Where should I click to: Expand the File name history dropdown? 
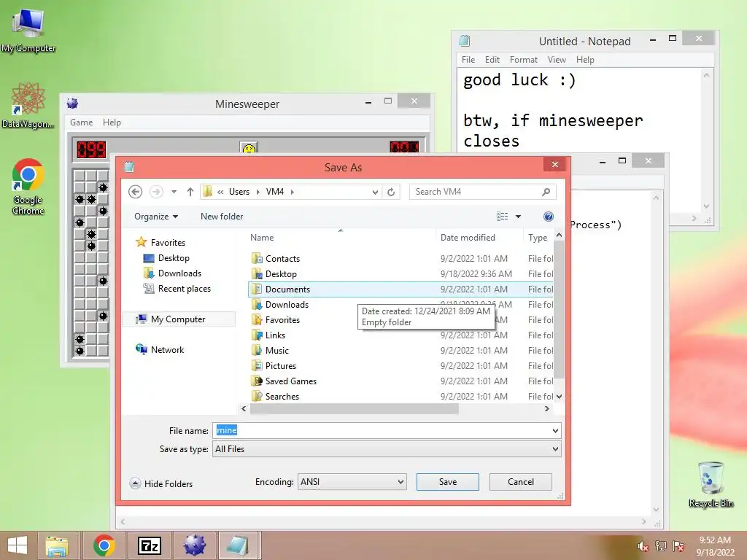coord(555,430)
